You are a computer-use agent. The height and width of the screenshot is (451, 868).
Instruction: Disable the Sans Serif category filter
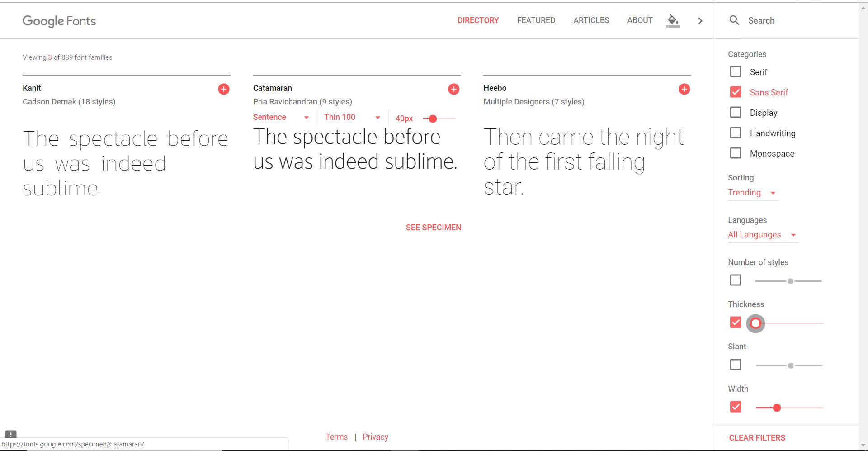736,92
